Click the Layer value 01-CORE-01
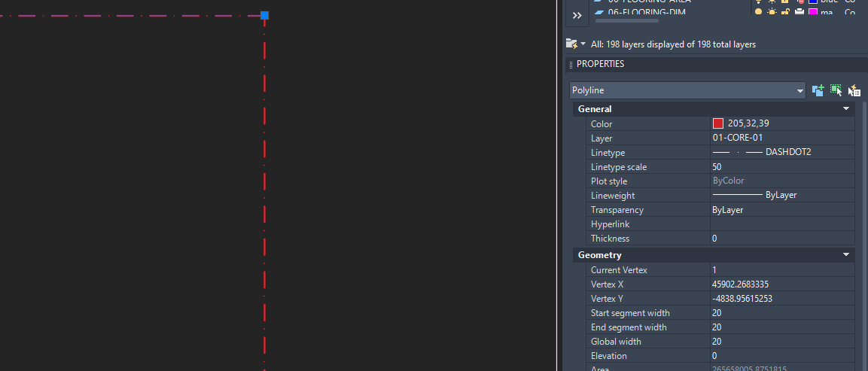The width and height of the screenshot is (868, 371). (x=783, y=138)
